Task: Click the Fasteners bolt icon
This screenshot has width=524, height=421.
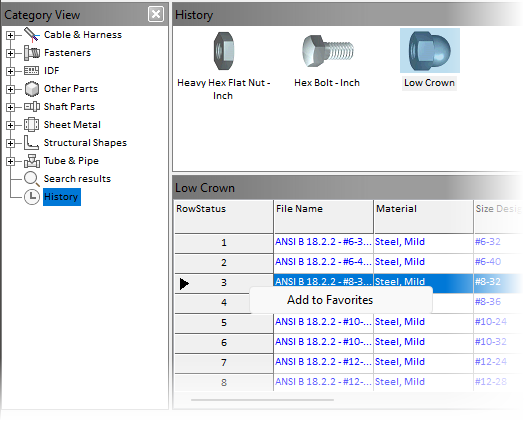Action: 32,53
